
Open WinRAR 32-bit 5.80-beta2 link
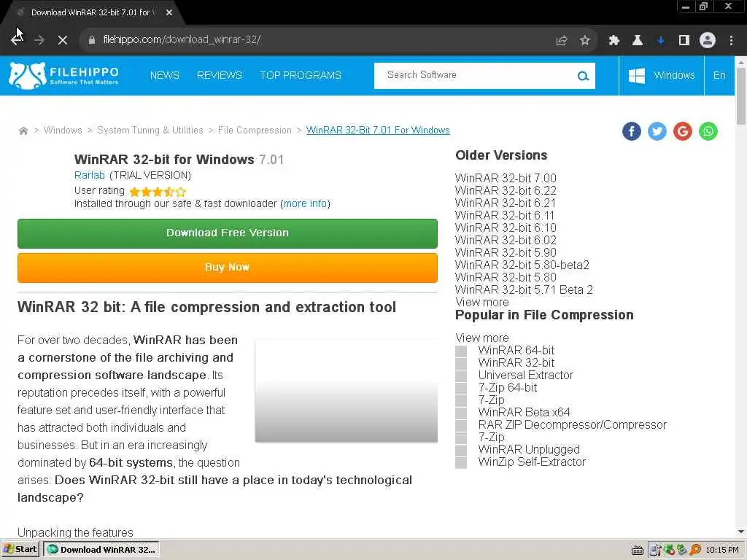pos(522,265)
